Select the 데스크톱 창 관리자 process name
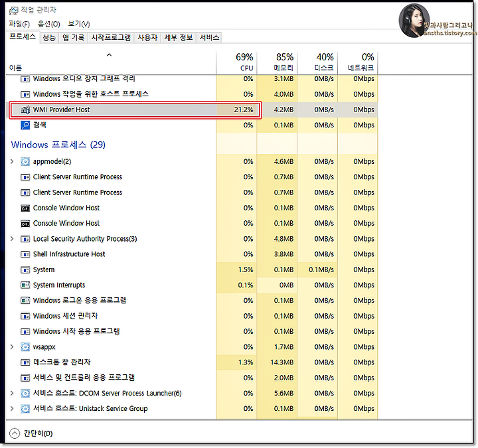The height and width of the screenshot is (448, 478). [62, 362]
